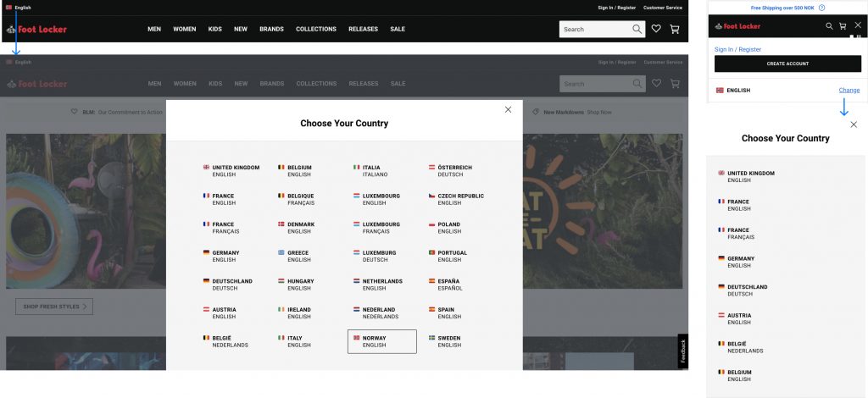This screenshot has height=398, width=868.
Task: Select Austria English in the mobile country list
Action: (735, 318)
